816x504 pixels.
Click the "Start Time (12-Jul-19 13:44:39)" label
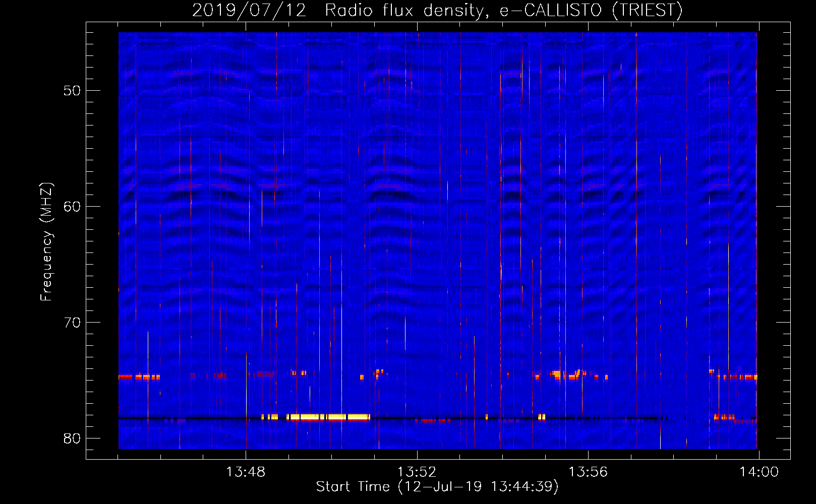tap(437, 487)
